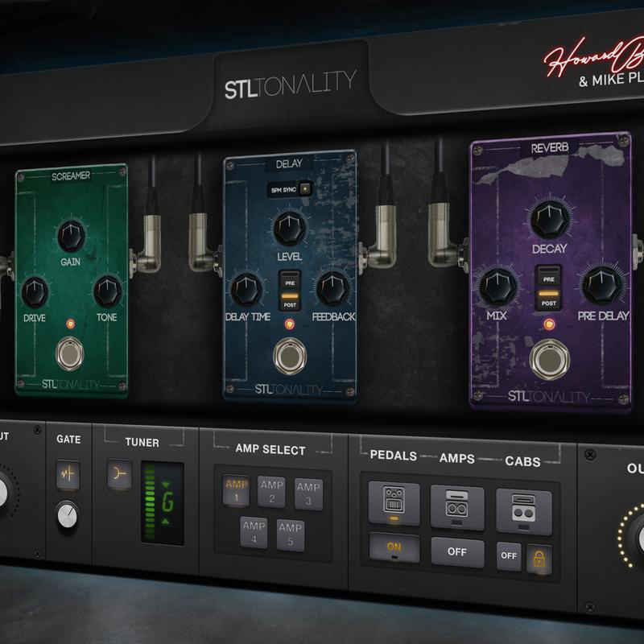Open the Amps section icon
The height and width of the screenshot is (644, 644).
coord(456,507)
